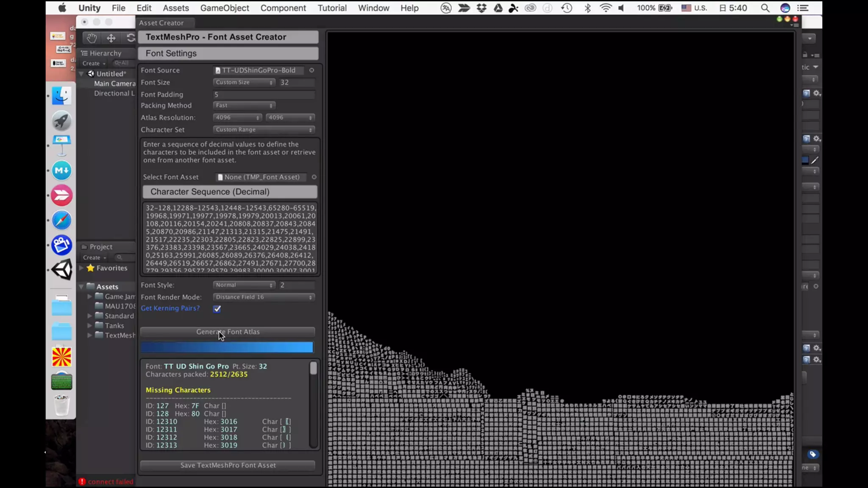The width and height of the screenshot is (868, 488).
Task: Select the Move tool icon
Action: click(111, 38)
